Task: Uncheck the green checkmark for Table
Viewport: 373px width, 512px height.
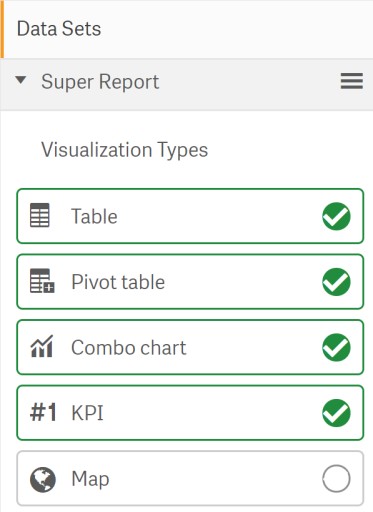Action: (336, 216)
